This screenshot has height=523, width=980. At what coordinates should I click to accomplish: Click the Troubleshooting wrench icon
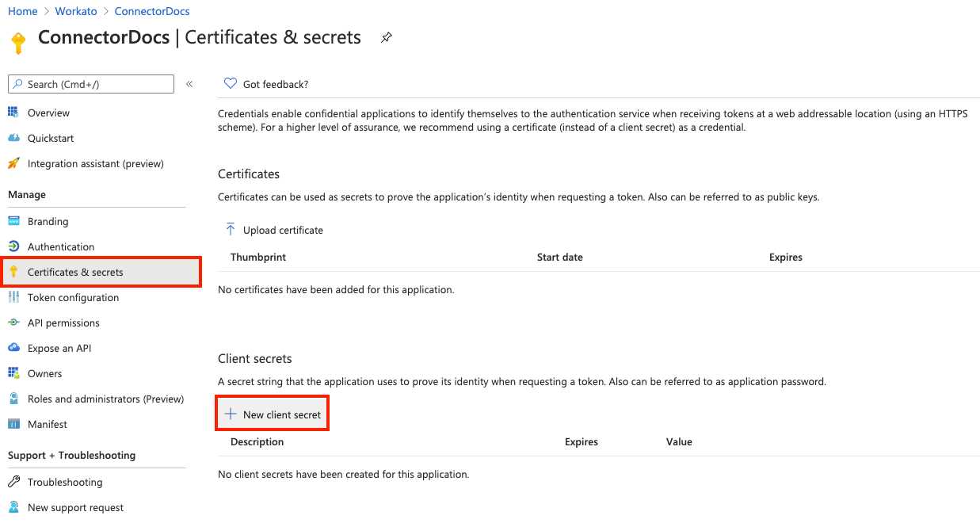tap(13, 482)
